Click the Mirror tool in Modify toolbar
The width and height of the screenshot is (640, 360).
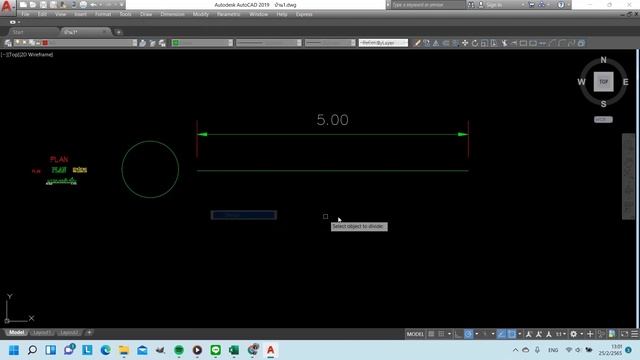436,43
